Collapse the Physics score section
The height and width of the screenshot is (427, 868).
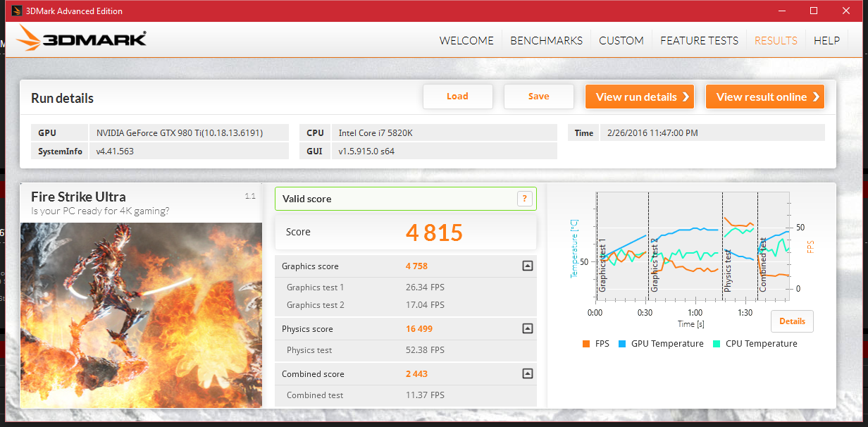527,328
